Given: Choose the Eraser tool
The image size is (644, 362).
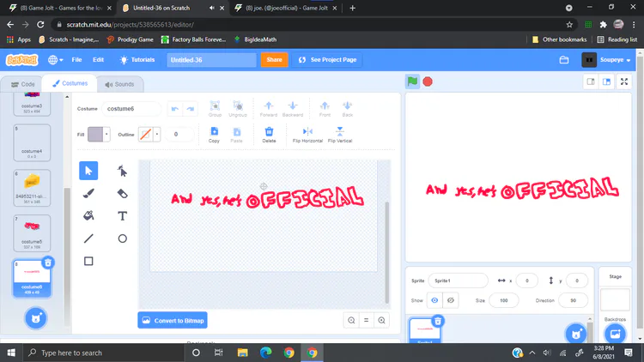Looking at the screenshot, I should point(122,193).
